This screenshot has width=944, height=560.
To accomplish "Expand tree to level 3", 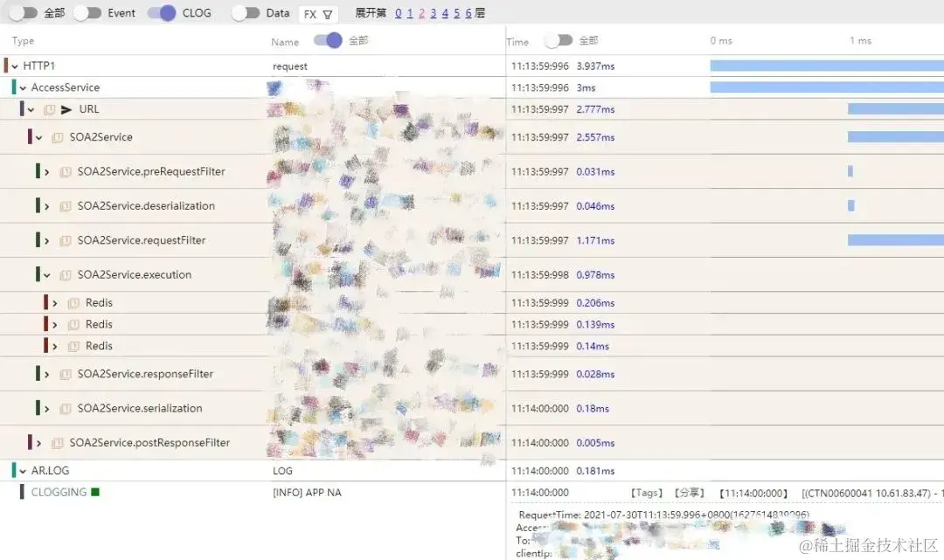I will point(434,12).
